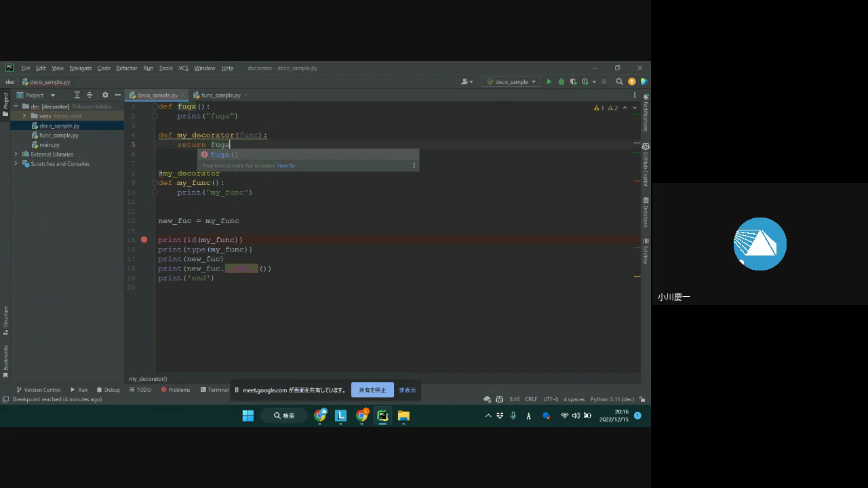Toggle the Problems tool window
Image resolution: width=868 pixels, height=488 pixels.
pyautogui.click(x=175, y=390)
